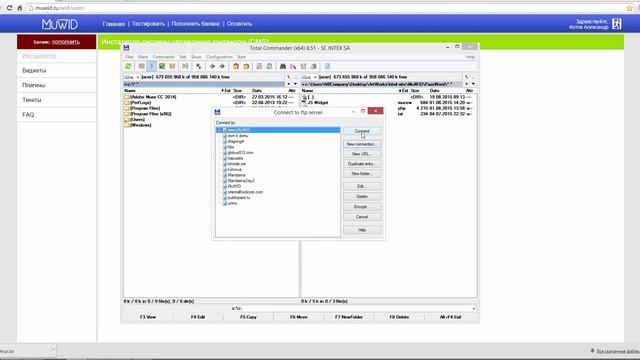This screenshot has height=360, width=640.
Task: Click New URL button
Action: point(362,154)
